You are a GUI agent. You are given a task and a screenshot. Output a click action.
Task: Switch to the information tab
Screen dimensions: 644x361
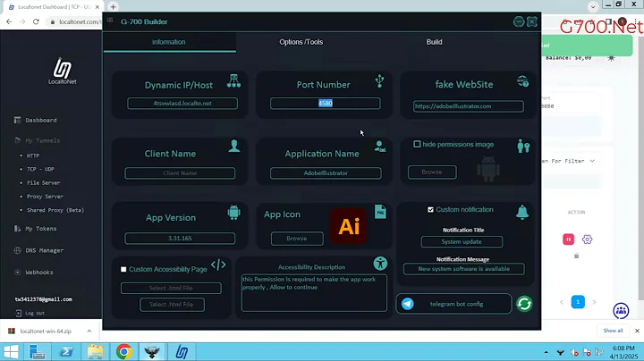169,42
